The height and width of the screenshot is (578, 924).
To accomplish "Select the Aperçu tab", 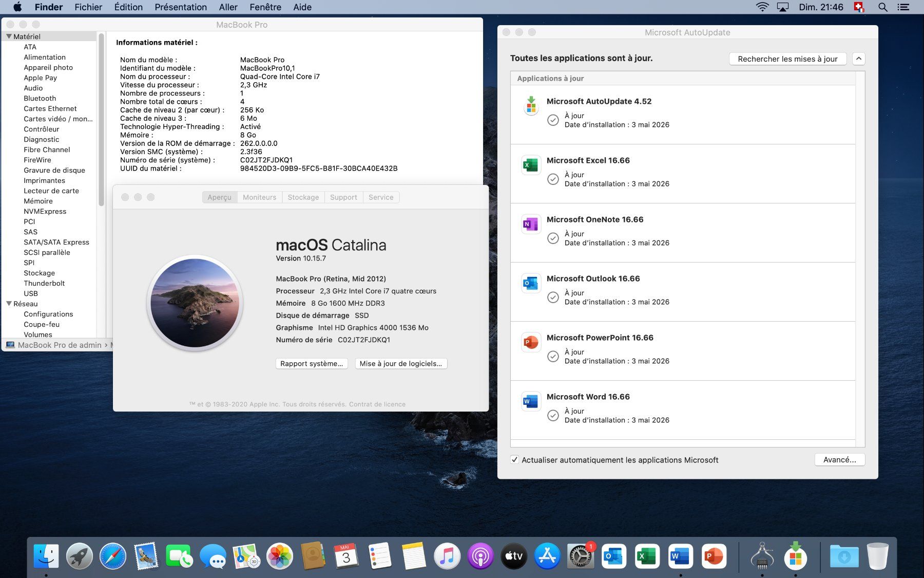I will pyautogui.click(x=220, y=197).
